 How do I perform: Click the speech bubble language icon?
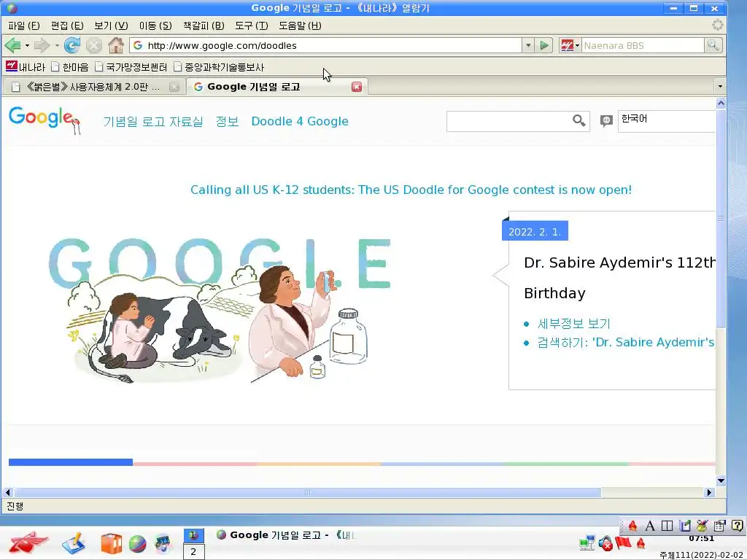[606, 121]
